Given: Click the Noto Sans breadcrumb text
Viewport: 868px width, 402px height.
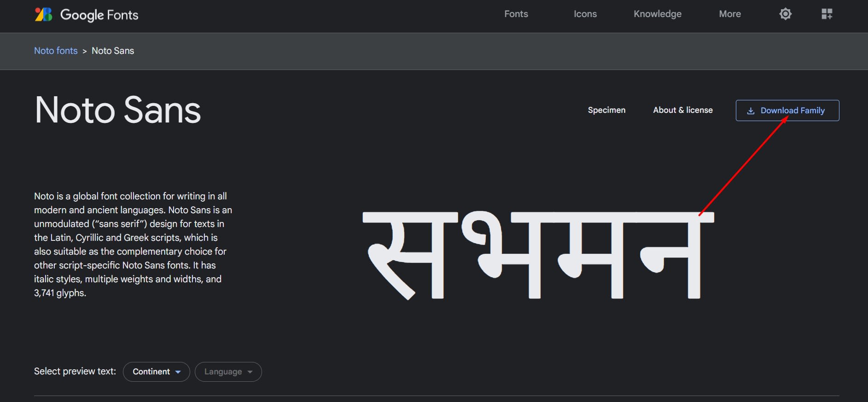Looking at the screenshot, I should point(113,51).
